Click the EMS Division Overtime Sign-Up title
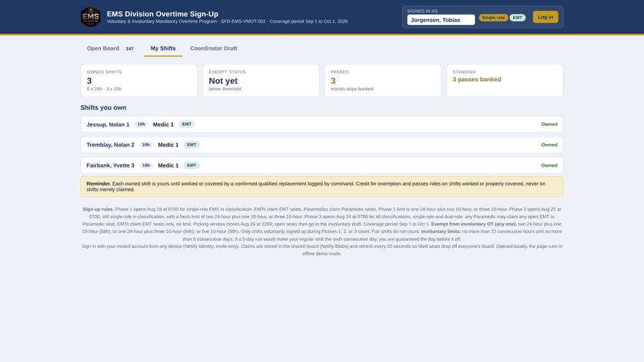644x362 pixels. tap(162, 14)
